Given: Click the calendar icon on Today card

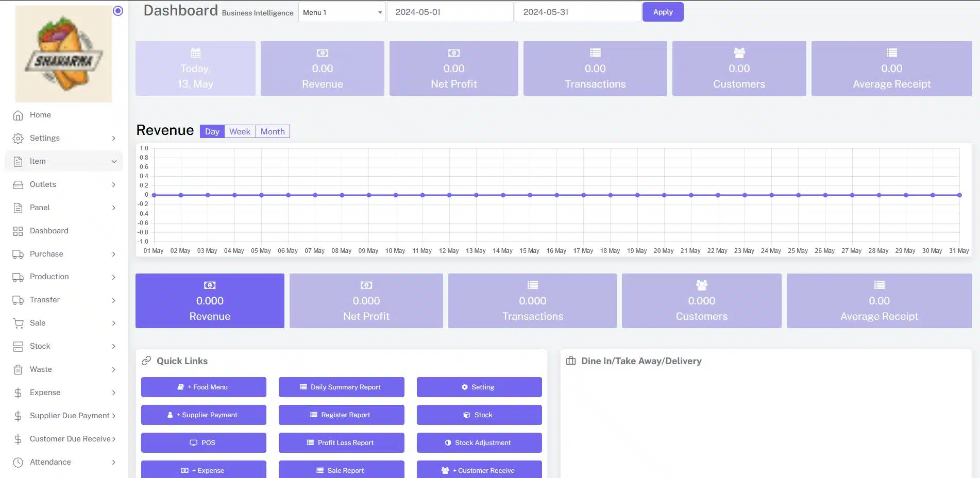Looking at the screenshot, I should tap(196, 53).
